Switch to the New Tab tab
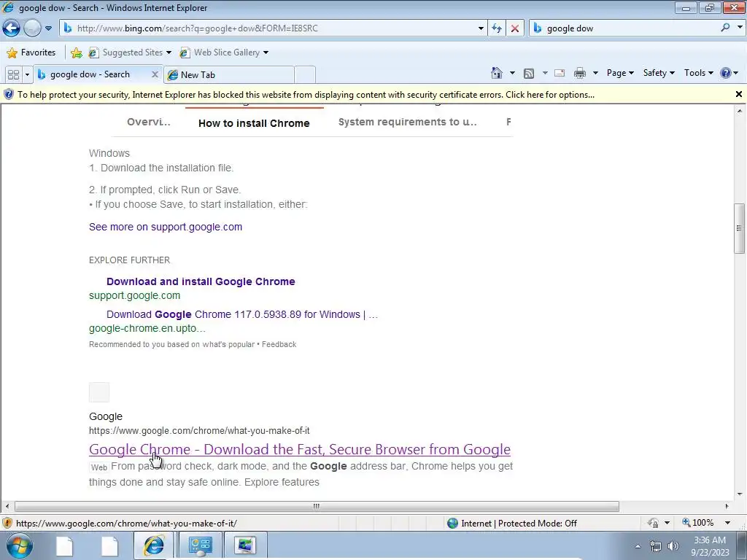The width and height of the screenshot is (747, 560). (x=228, y=75)
